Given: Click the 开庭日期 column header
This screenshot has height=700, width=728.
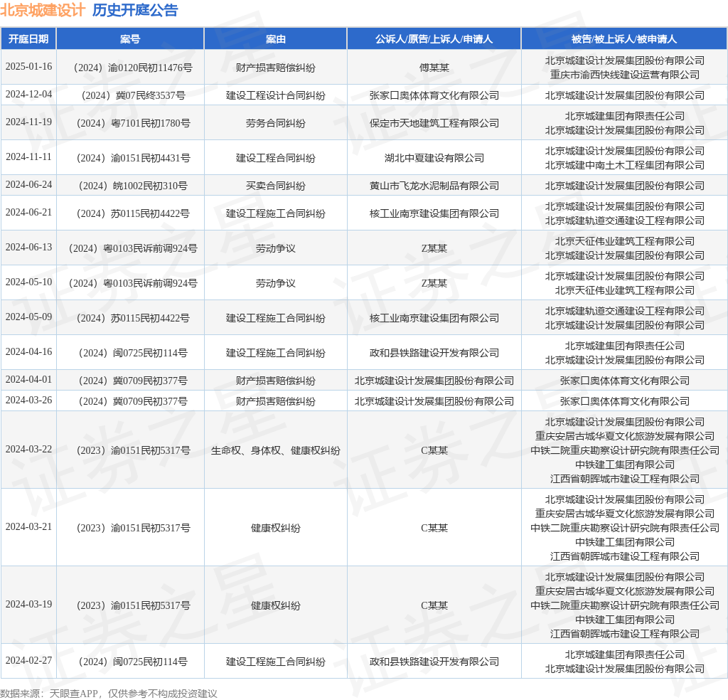Looking at the screenshot, I should tap(28, 39).
